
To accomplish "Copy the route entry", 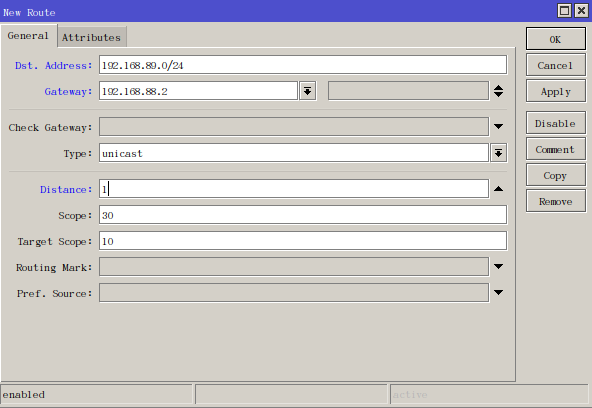I will pos(556,175).
